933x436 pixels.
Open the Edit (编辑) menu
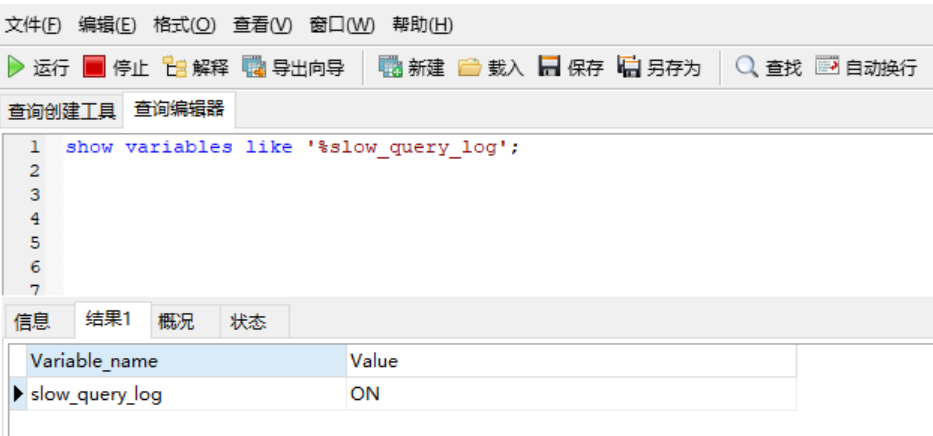click(x=107, y=24)
